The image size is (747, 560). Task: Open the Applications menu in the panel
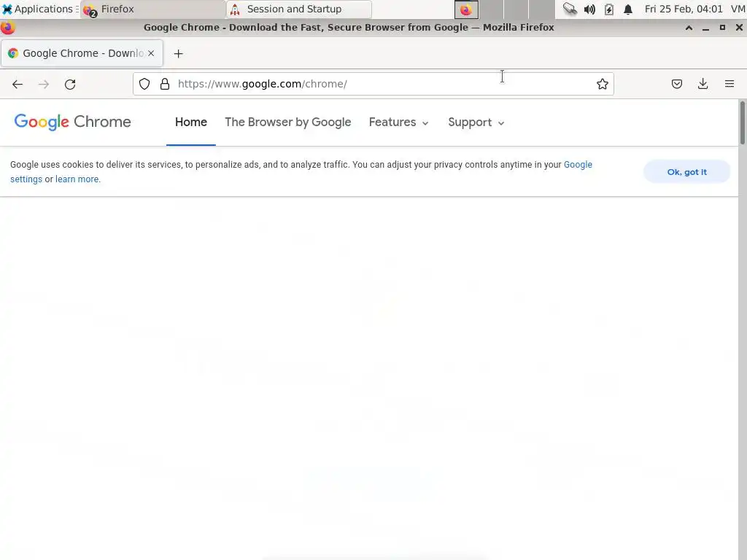point(39,9)
